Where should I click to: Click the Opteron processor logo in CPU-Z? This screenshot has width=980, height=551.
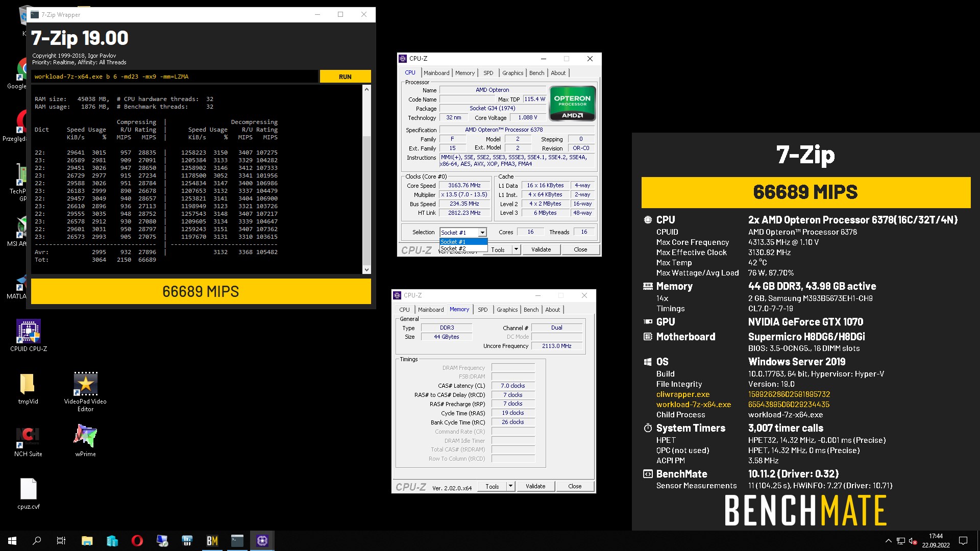(572, 104)
